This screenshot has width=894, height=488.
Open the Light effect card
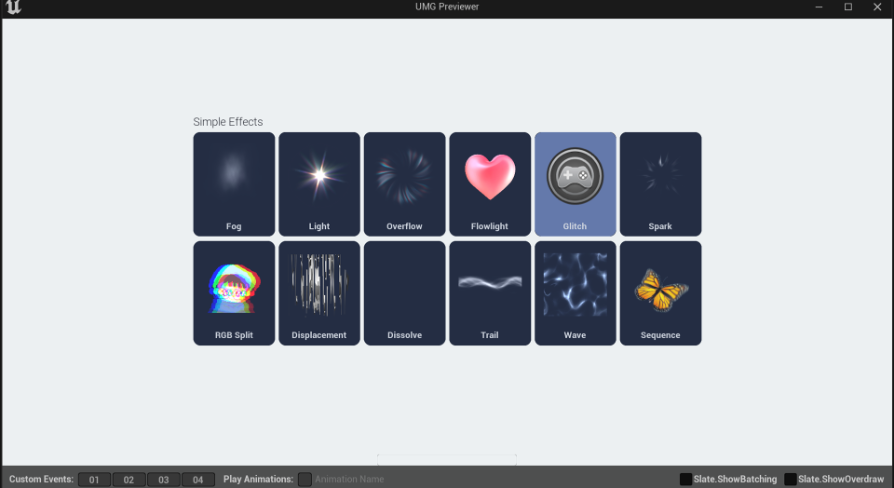pos(319,184)
